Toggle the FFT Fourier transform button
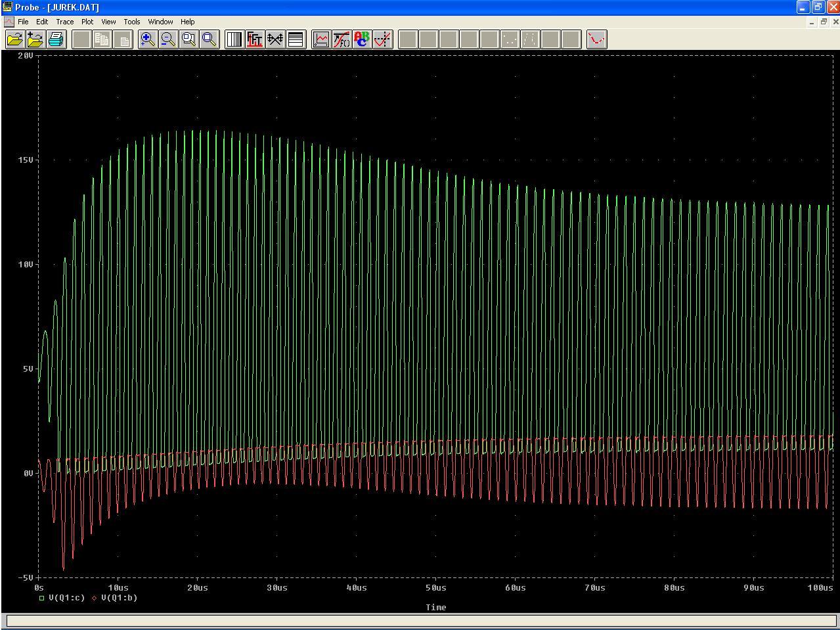The image size is (840, 630). point(255,39)
